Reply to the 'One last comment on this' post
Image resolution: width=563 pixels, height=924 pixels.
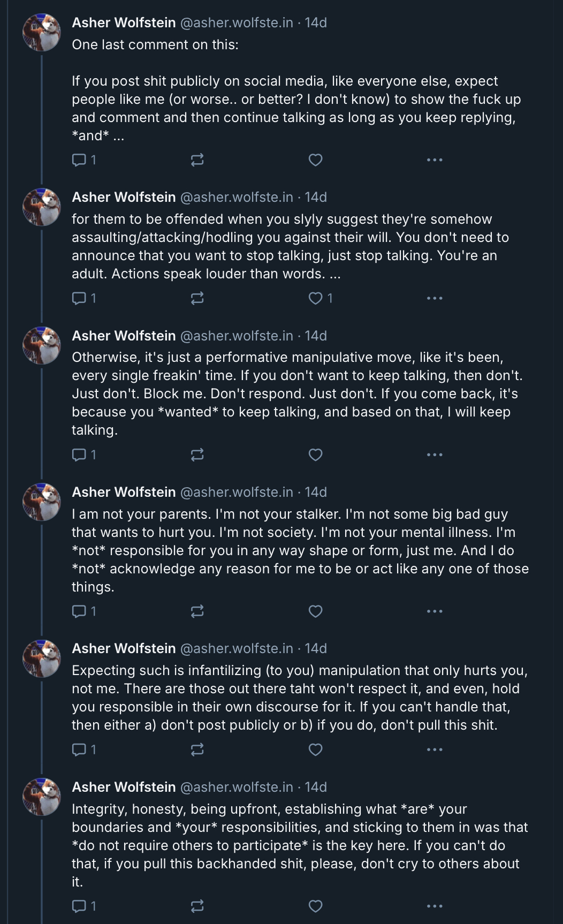[x=84, y=160]
